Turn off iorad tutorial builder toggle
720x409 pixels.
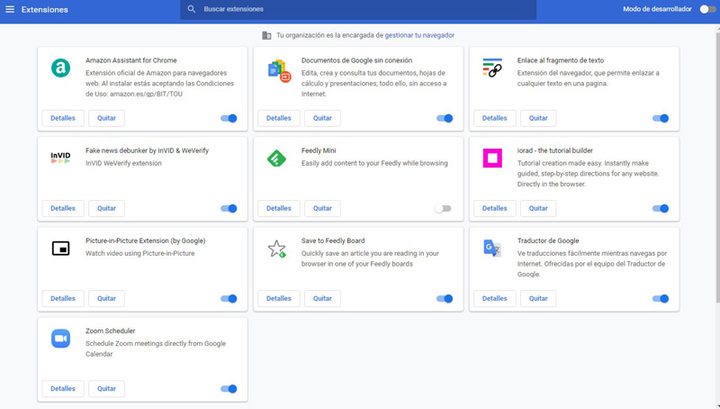[x=660, y=208]
